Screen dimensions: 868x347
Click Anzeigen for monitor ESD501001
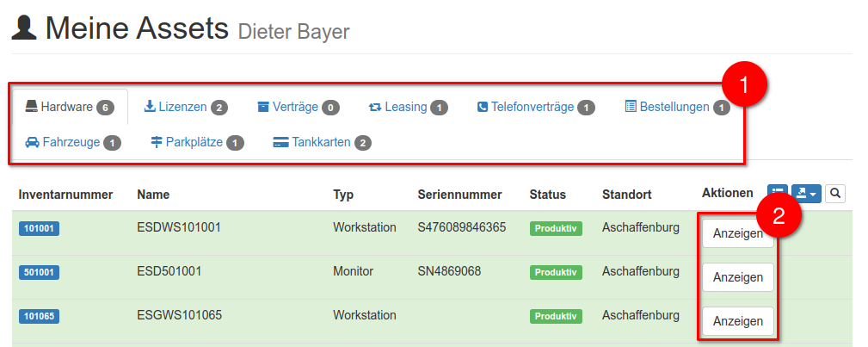tap(737, 277)
